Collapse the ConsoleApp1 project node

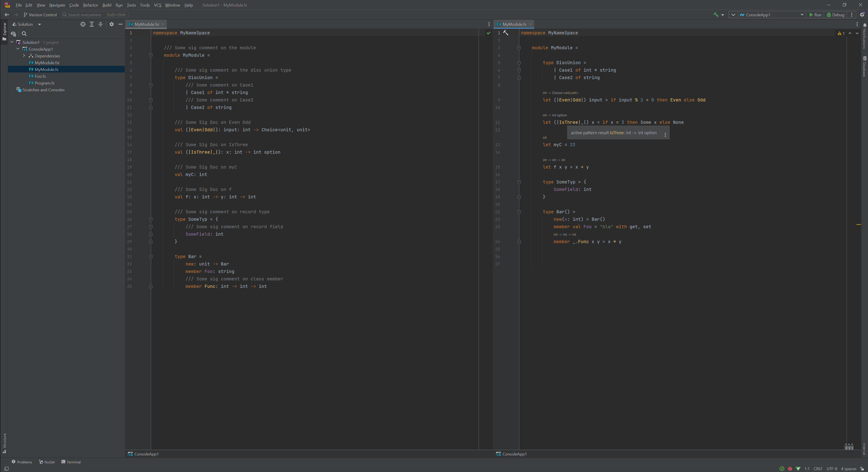click(x=18, y=49)
